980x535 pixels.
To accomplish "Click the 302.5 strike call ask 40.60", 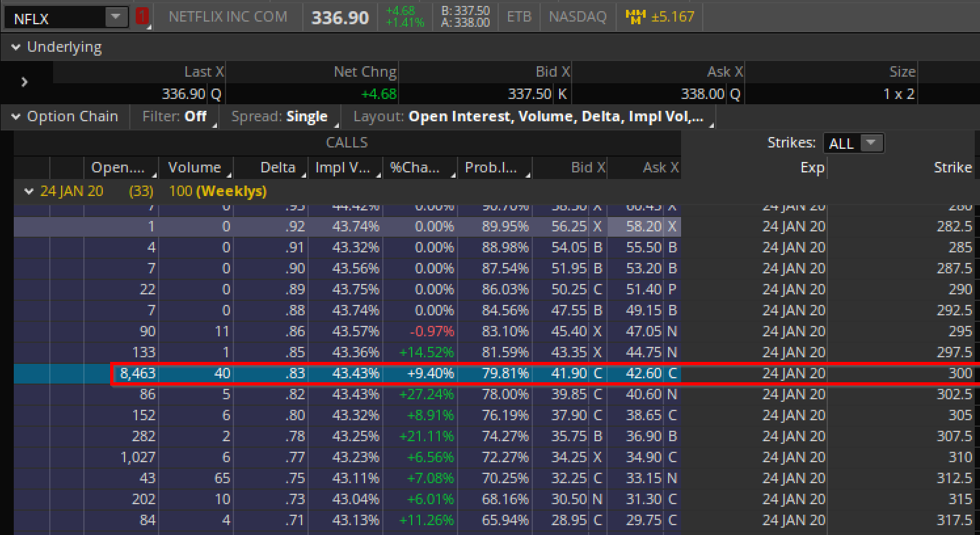I will pyautogui.click(x=644, y=395).
